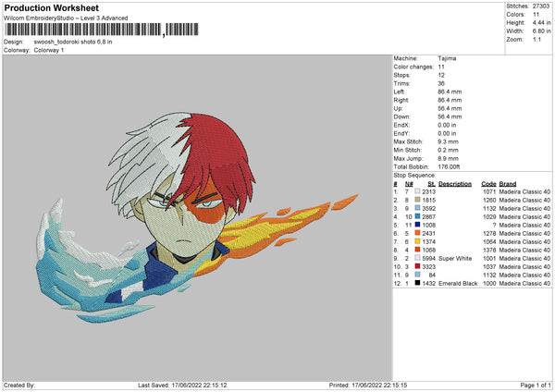This screenshot has width=555, height=392.
Task: Click thread code "1000"
Action: (x=489, y=284)
